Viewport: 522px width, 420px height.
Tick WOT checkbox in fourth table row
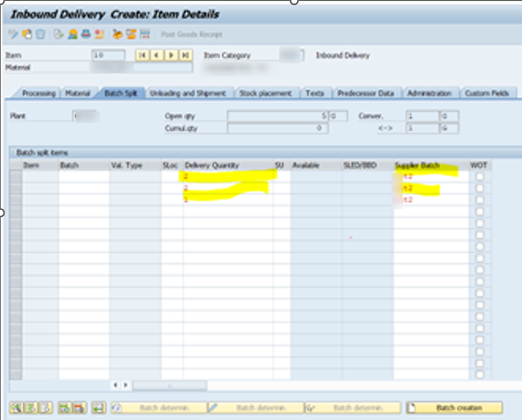coord(480,211)
